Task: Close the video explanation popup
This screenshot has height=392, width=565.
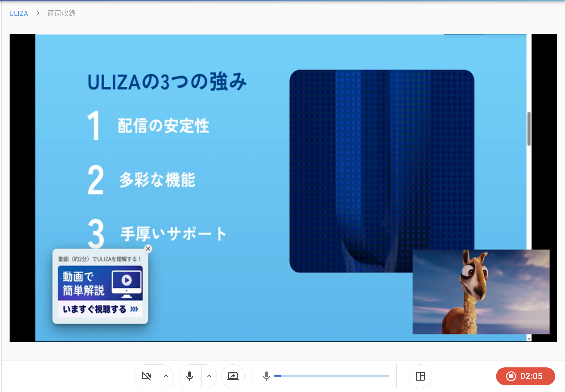Action: (148, 249)
